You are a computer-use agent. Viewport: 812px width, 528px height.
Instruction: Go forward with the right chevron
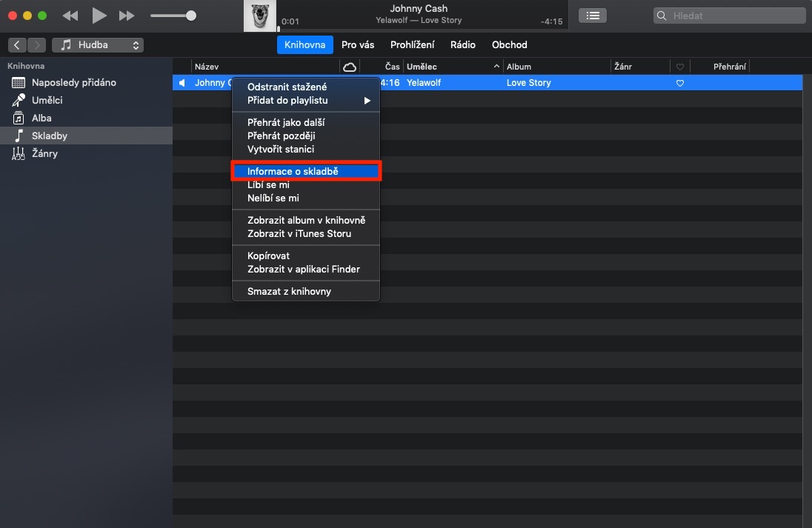(x=37, y=45)
